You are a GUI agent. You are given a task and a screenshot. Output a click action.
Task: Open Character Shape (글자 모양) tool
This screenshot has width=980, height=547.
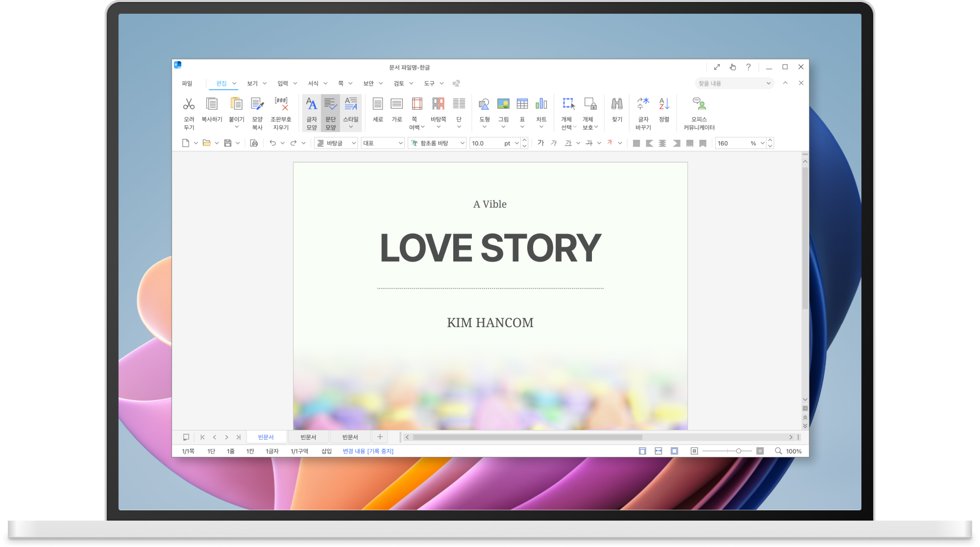pyautogui.click(x=311, y=104)
